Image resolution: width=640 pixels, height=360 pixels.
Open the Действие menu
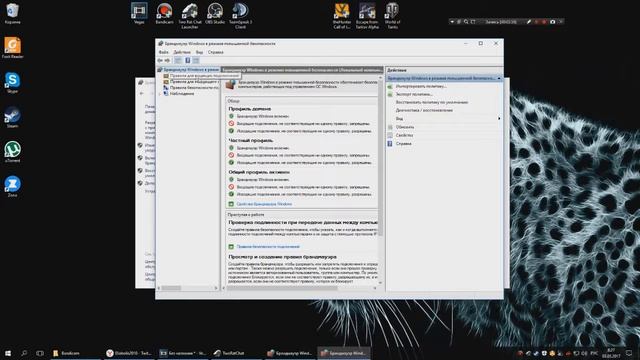coord(182,52)
